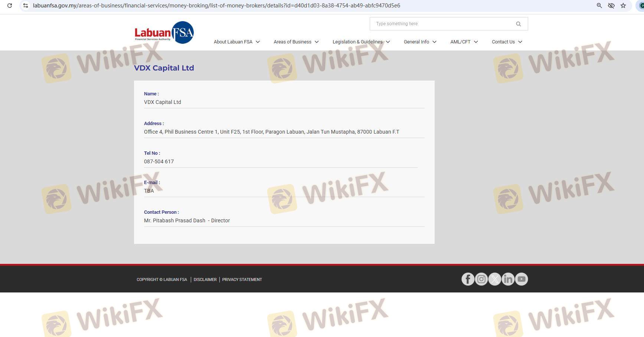Open the AML/CFT menu
The width and height of the screenshot is (644, 337).
(464, 42)
